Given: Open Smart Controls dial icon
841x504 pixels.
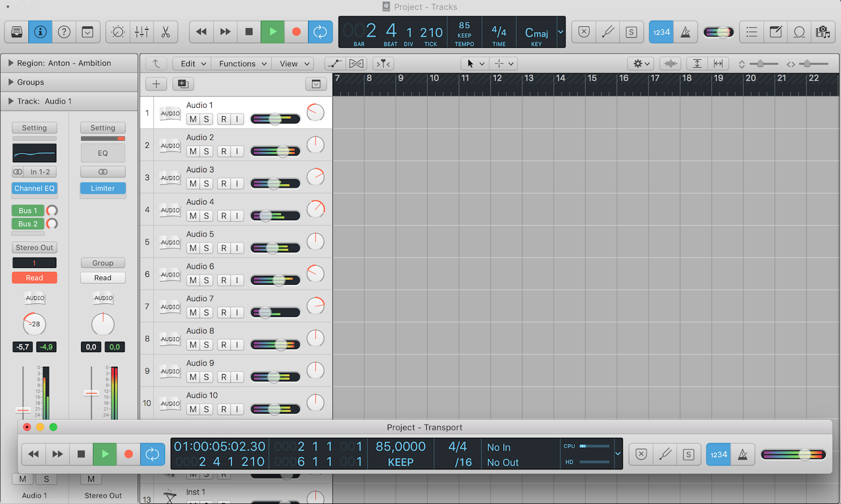Looking at the screenshot, I should (118, 32).
